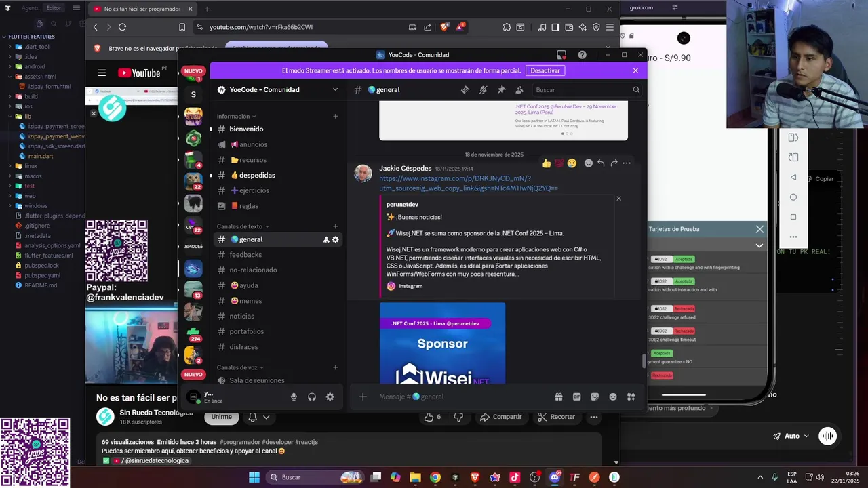Open the sticker picker
Screen dimensions: 868x488
click(x=595, y=396)
